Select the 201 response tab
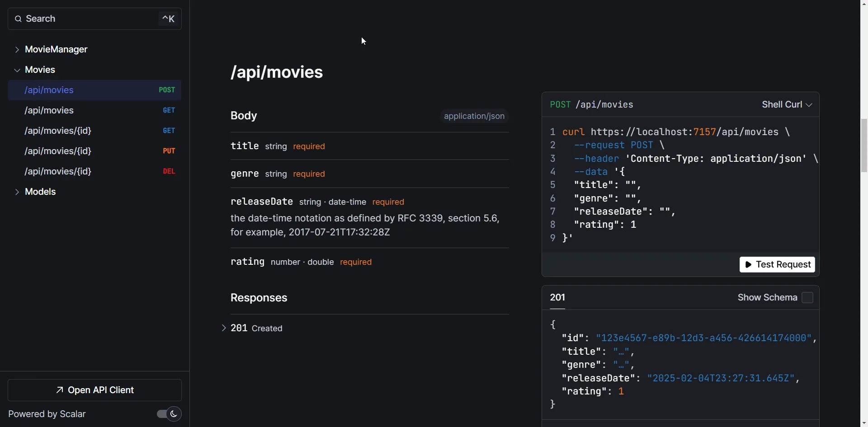The width and height of the screenshot is (868, 427). (x=557, y=298)
